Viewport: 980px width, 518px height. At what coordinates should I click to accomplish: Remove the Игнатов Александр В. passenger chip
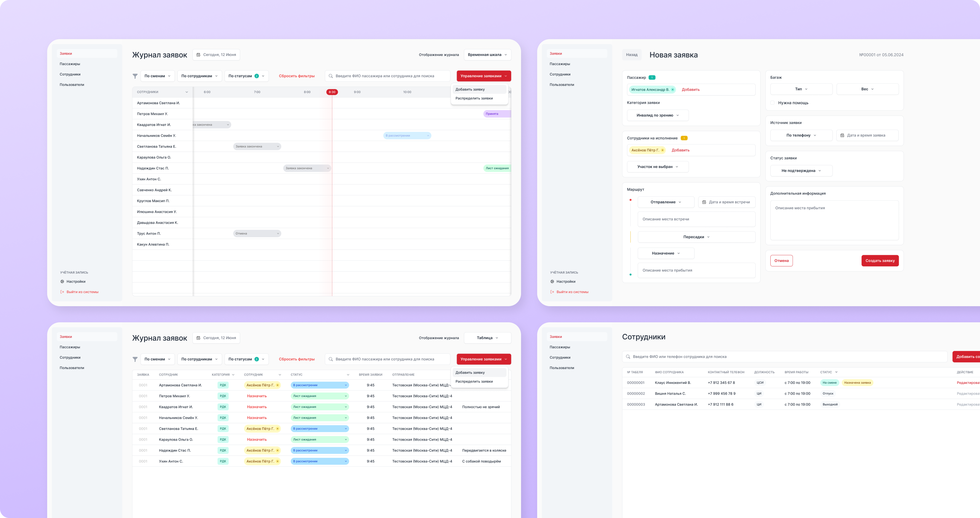673,90
